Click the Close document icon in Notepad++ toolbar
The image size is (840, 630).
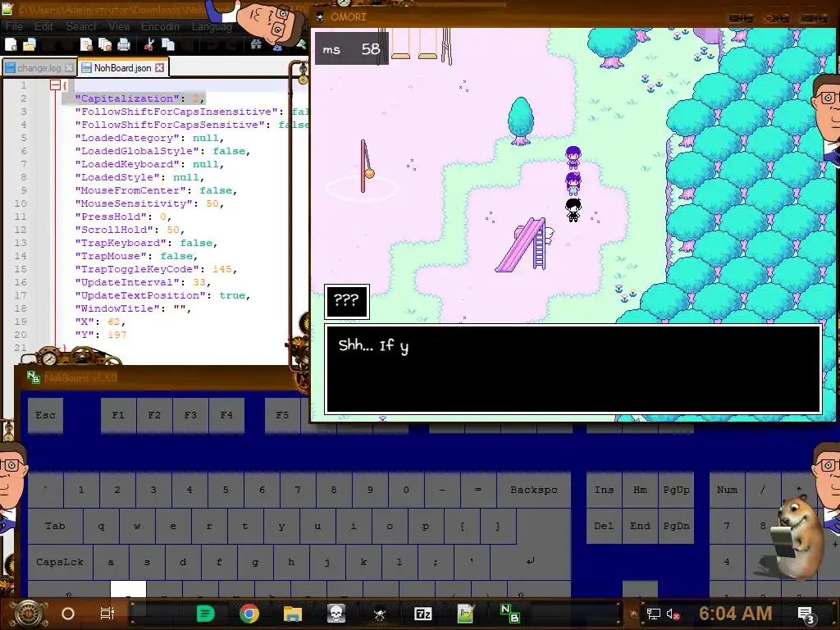(86, 44)
